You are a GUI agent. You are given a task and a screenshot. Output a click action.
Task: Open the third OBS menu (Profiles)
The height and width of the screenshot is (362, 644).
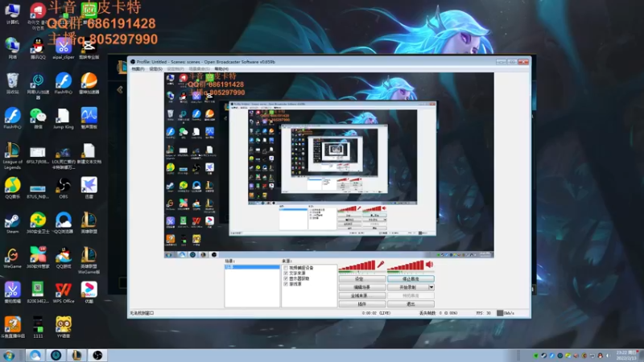175,69
